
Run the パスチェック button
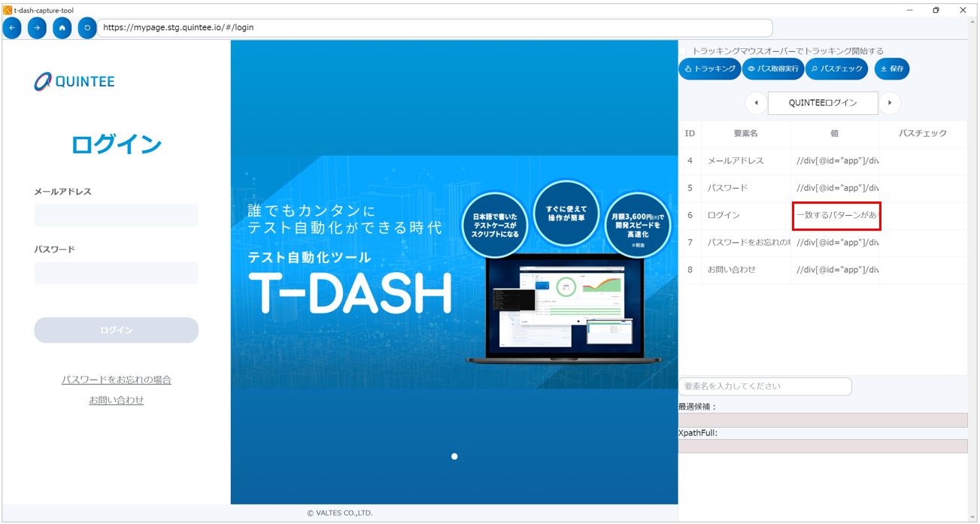click(x=836, y=68)
